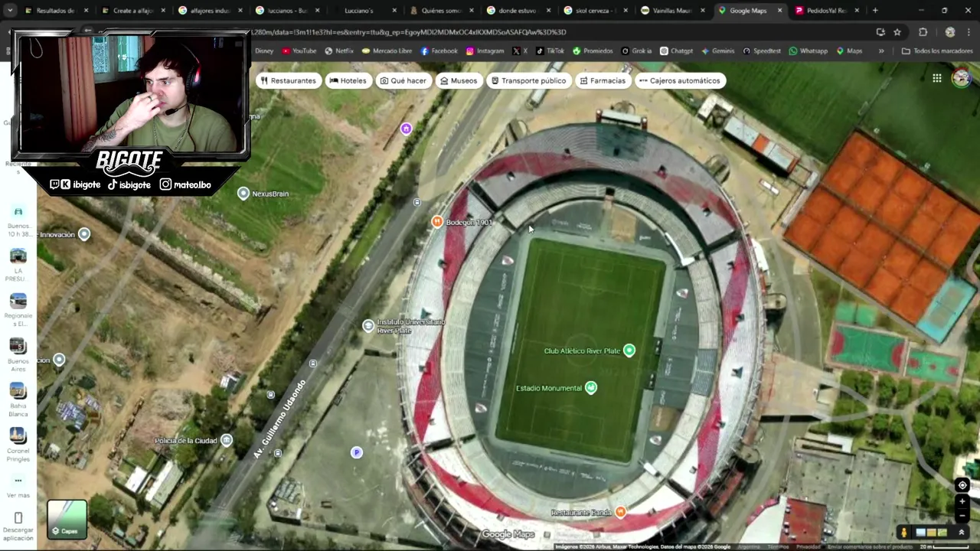Image resolution: width=980 pixels, height=551 pixels.
Task: Open browser tab search dropdown
Action: [11, 11]
